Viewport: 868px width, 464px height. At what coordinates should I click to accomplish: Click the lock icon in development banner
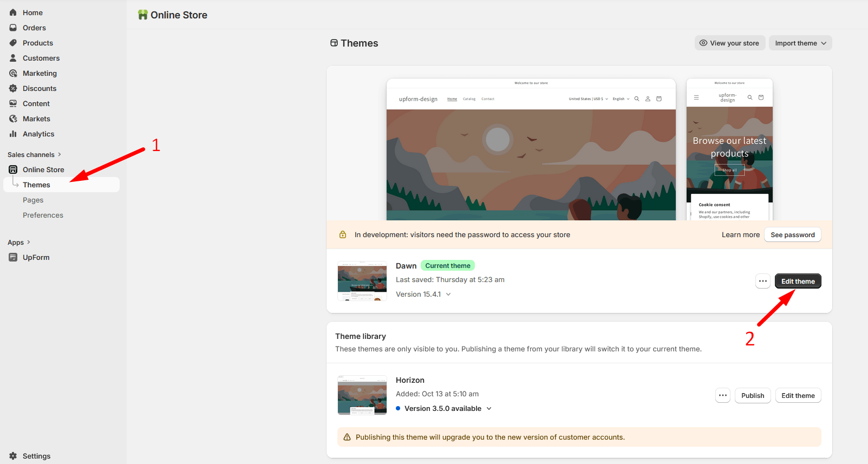(343, 234)
